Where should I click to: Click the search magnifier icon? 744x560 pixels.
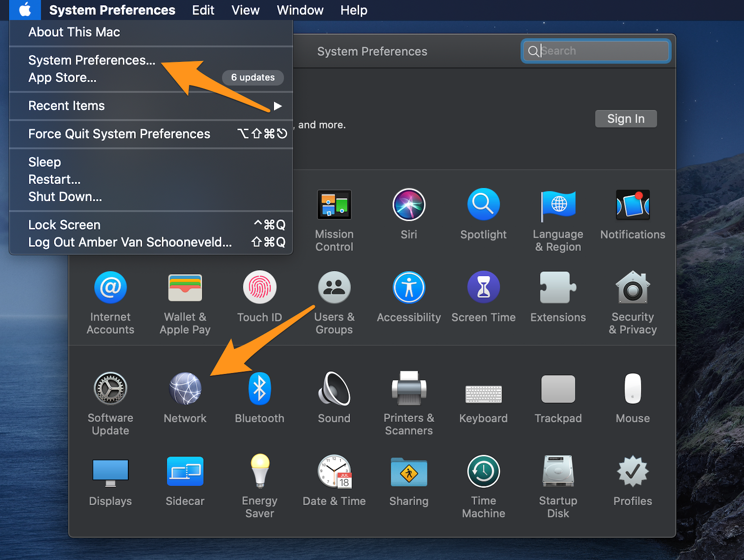coord(533,51)
